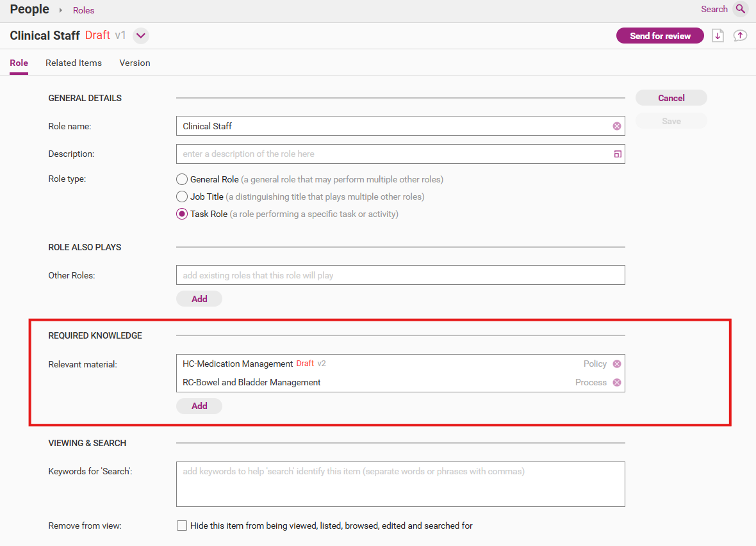756x546 pixels.
Task: Click the Search magnifier icon
Action: [740, 9]
